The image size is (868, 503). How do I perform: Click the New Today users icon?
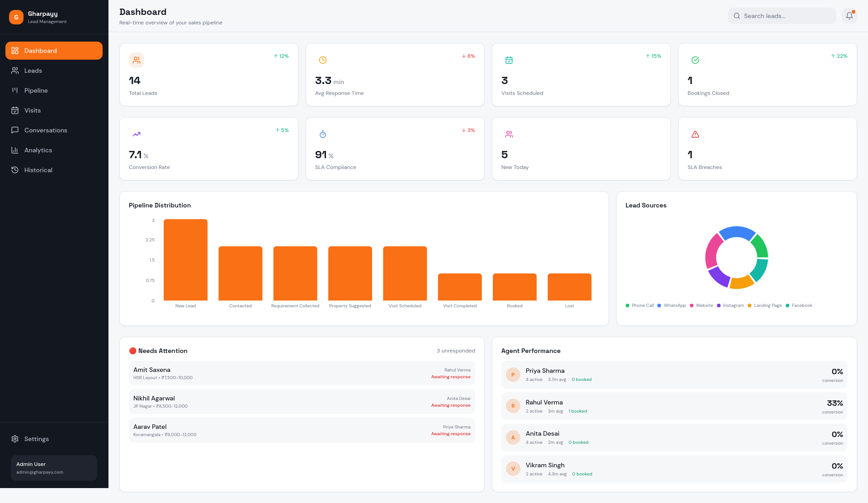tap(509, 134)
